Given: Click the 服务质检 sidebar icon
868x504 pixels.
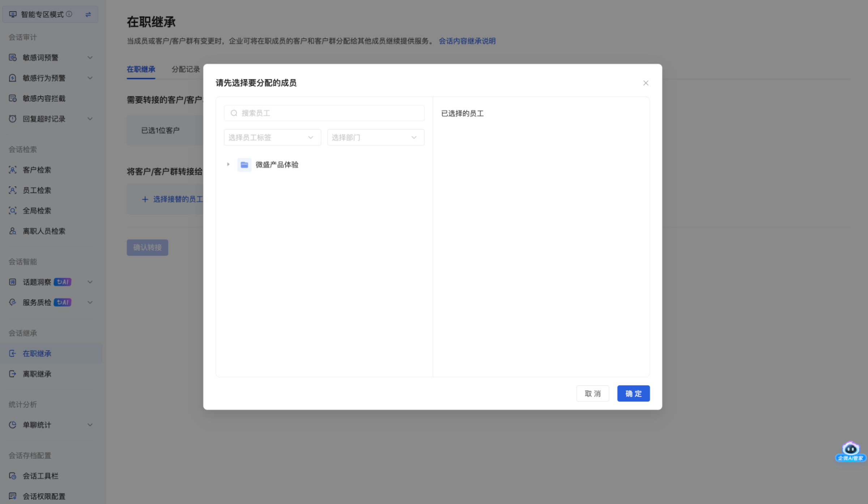Looking at the screenshot, I should (x=13, y=302).
